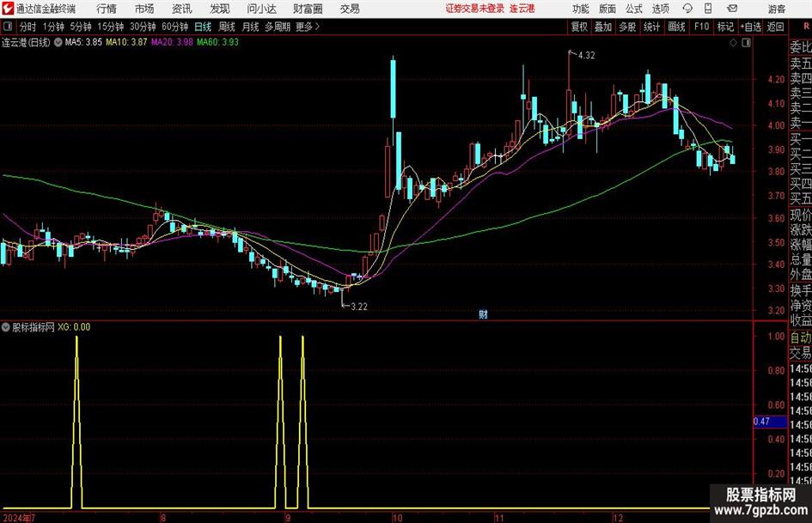Image resolution: width=812 pixels, height=523 pixels.
Task: Click the blue 0.47 axis value marker
Action: point(770,422)
